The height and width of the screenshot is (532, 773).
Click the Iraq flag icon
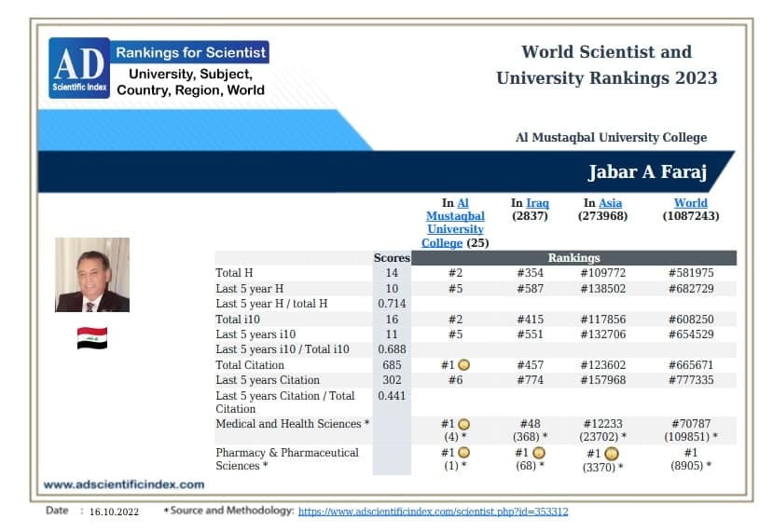(92, 338)
